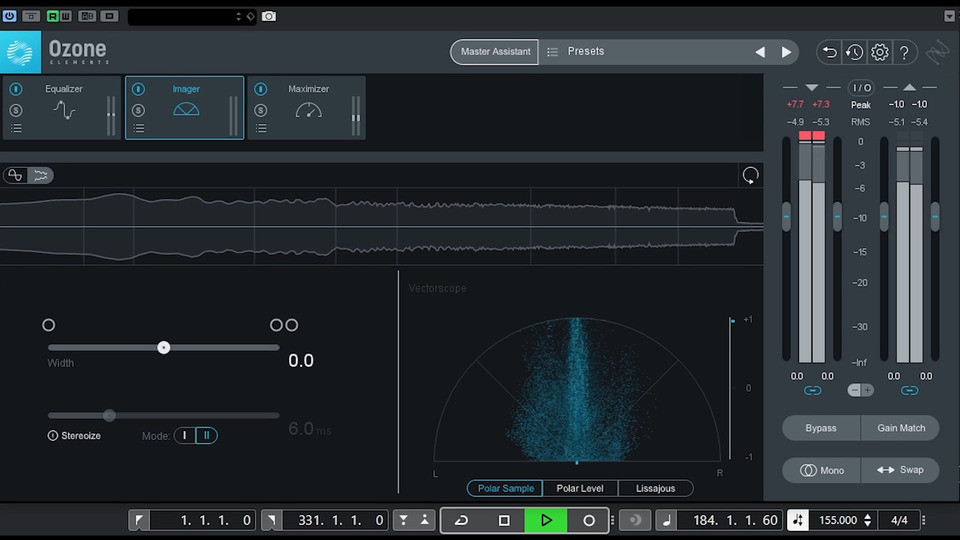Click the camera snapshot icon
The width and height of the screenshot is (960, 540).
[269, 16]
